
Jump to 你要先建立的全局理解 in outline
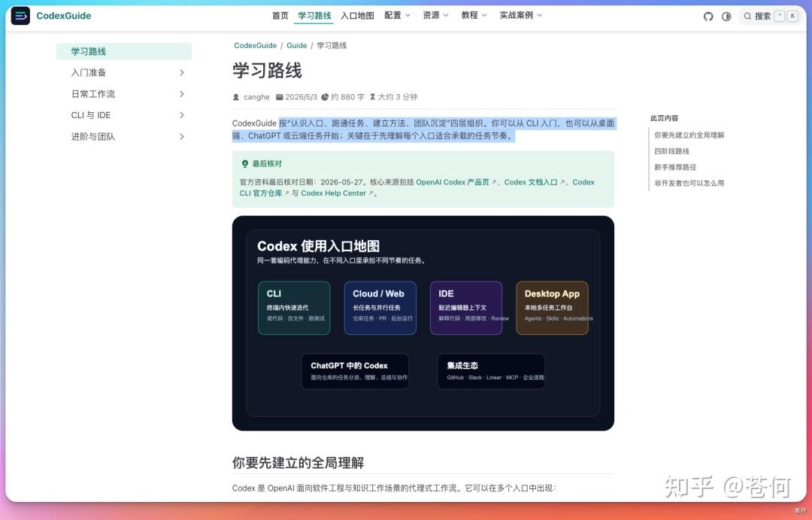click(689, 135)
